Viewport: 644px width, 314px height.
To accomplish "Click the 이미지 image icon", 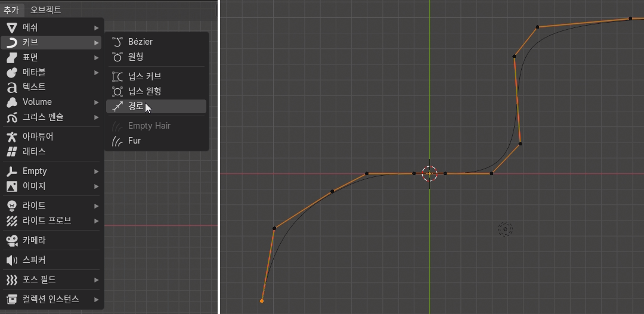I will tap(12, 186).
